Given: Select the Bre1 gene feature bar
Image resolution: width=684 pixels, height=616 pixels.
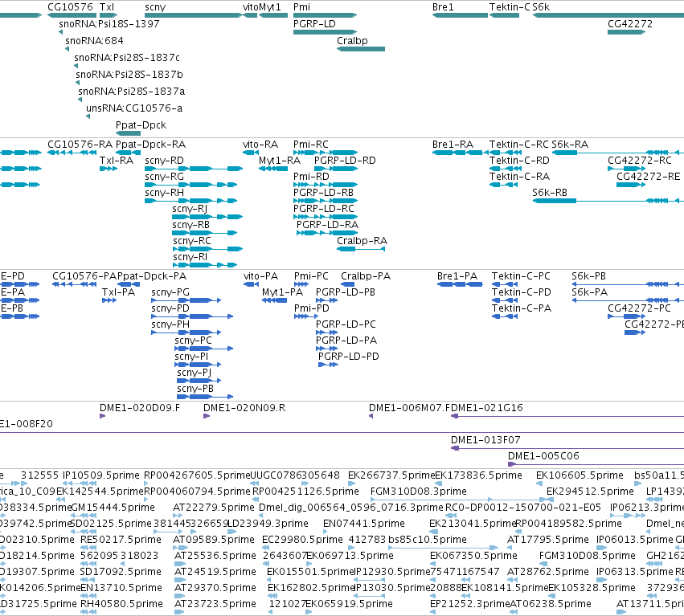Looking at the screenshot, I should tap(460, 15).
